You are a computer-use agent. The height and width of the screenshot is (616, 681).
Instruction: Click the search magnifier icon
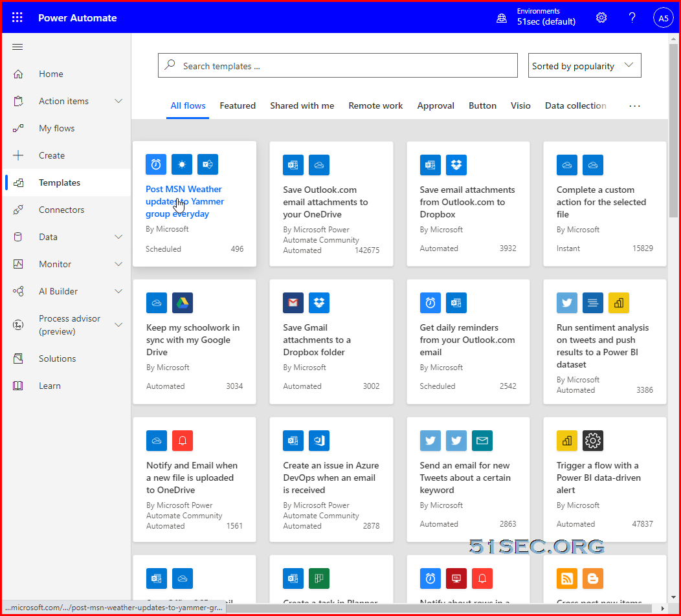pyautogui.click(x=170, y=65)
